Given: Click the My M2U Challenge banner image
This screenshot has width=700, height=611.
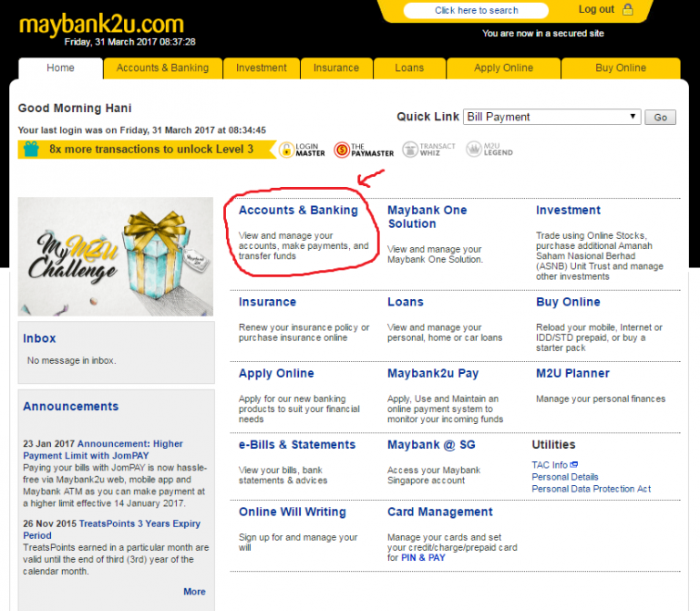Looking at the screenshot, I should click(116, 257).
